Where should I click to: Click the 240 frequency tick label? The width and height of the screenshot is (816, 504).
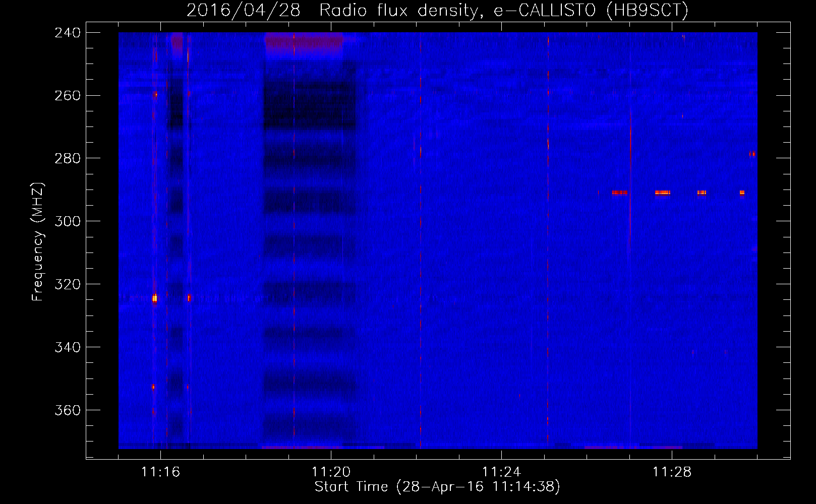68,33
